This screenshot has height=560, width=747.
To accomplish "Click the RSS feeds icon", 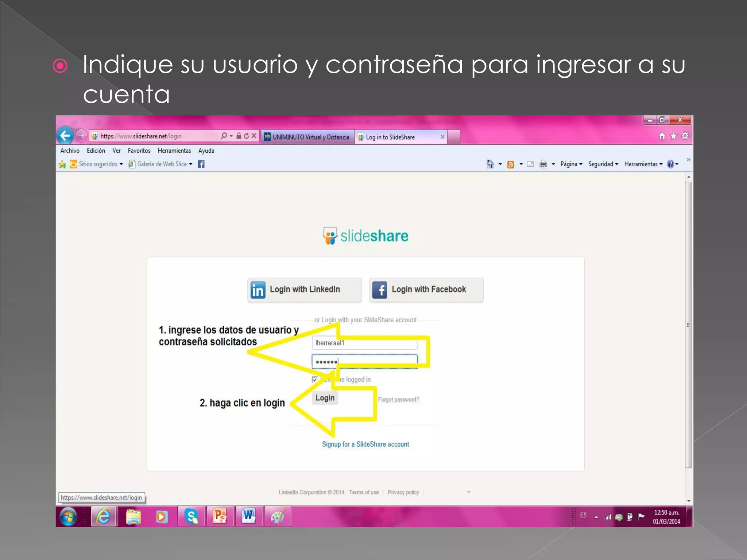I will click(511, 164).
